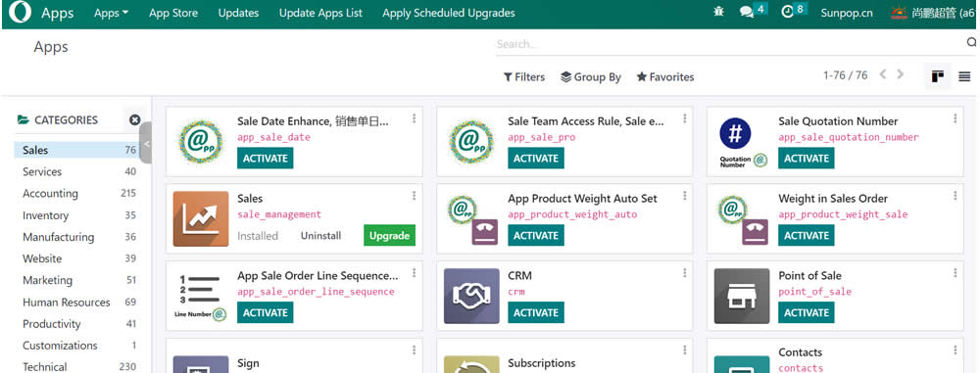Open the Filters dropdown
This screenshot has height=373, width=980.
(523, 76)
